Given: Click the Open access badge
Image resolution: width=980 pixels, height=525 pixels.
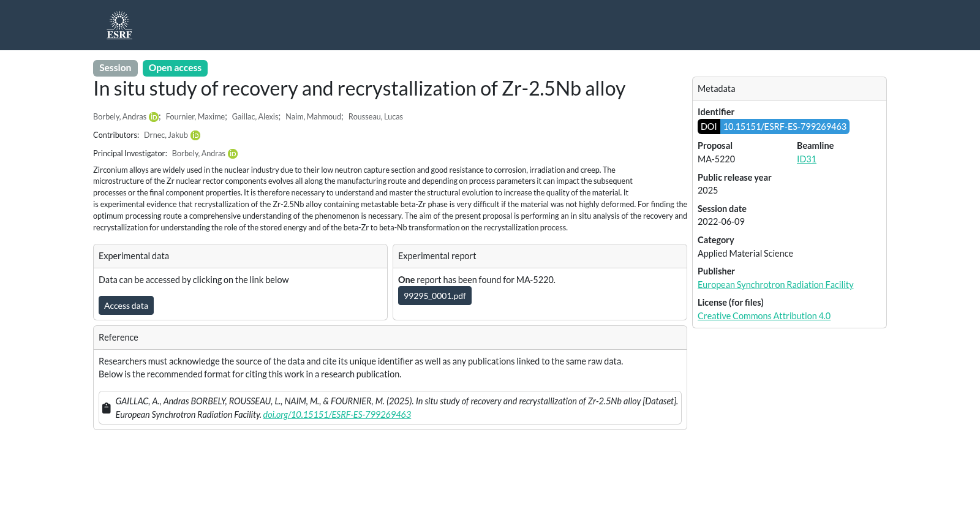Looking at the screenshot, I should click(x=175, y=68).
